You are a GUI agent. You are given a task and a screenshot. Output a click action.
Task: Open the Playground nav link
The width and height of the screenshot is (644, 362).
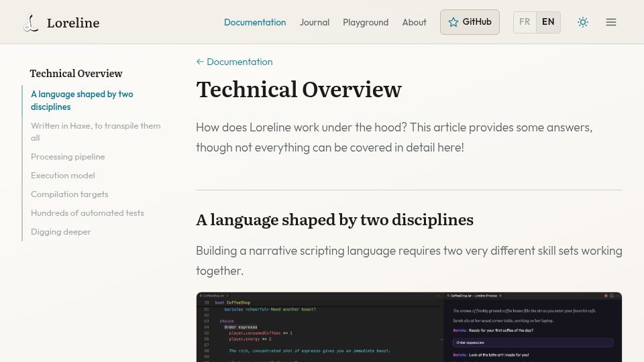[x=366, y=22]
